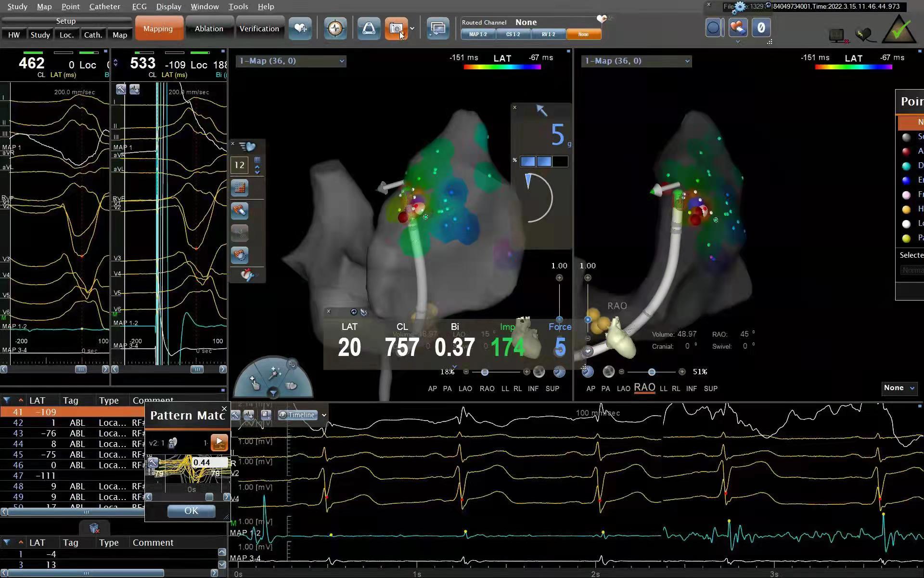
Task: Click the red grid map tool icon
Action: [x=240, y=188]
